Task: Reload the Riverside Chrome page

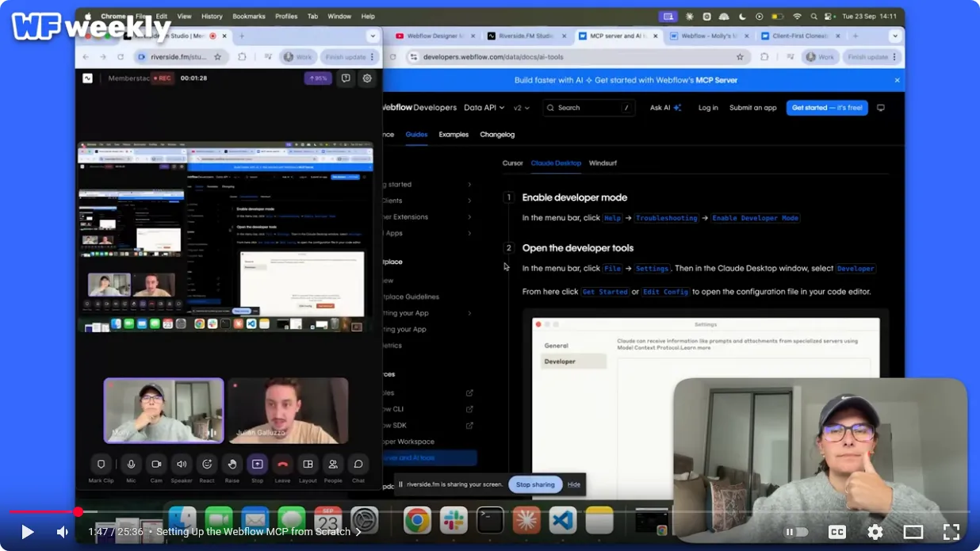Action: click(x=120, y=57)
